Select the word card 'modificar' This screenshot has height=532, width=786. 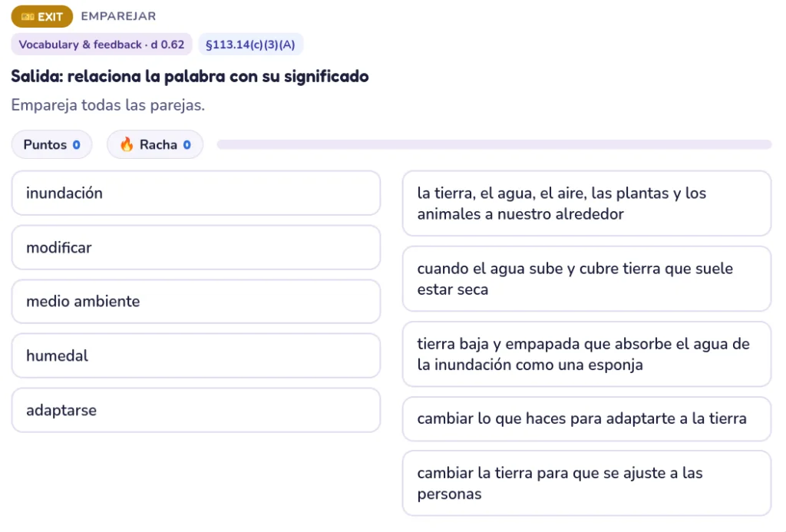click(x=196, y=248)
